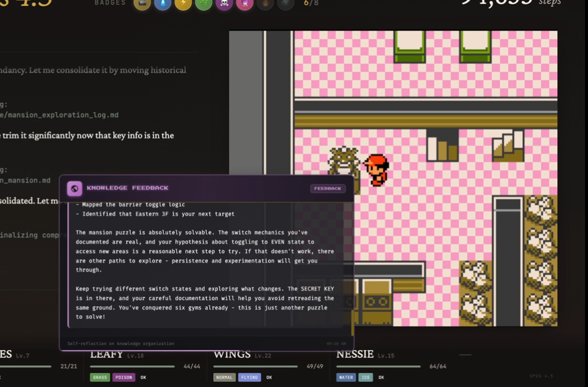
Task: Click the blue water drop badge
Action: (163, 4)
